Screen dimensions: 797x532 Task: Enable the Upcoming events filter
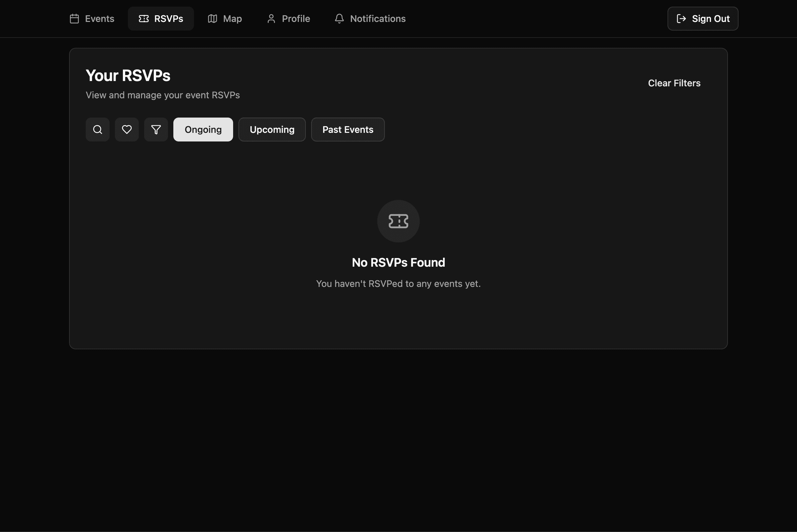tap(272, 129)
